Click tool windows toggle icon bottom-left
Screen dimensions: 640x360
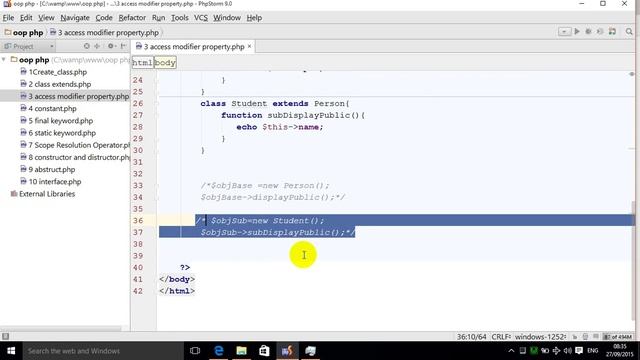coord(5,336)
